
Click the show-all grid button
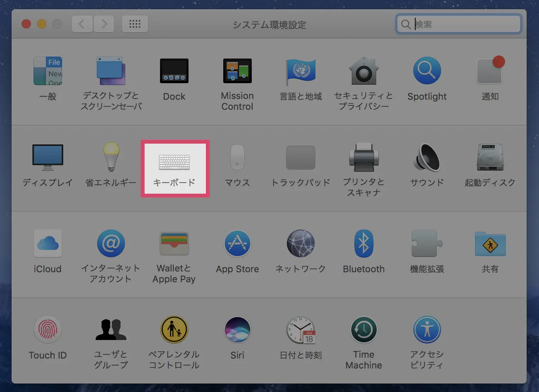tap(135, 24)
